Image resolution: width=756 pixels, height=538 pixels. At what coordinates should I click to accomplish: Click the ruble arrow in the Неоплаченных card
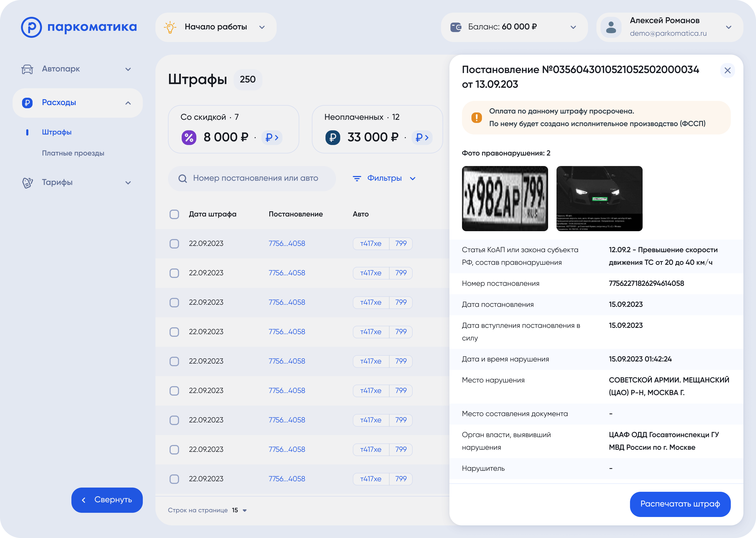[x=422, y=137]
